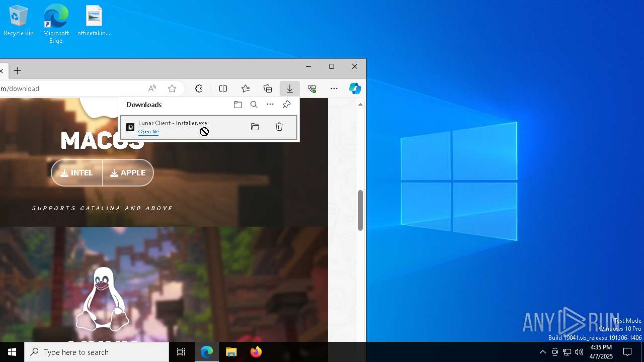
Task: Maximize the Edge window
Action: click(332, 66)
